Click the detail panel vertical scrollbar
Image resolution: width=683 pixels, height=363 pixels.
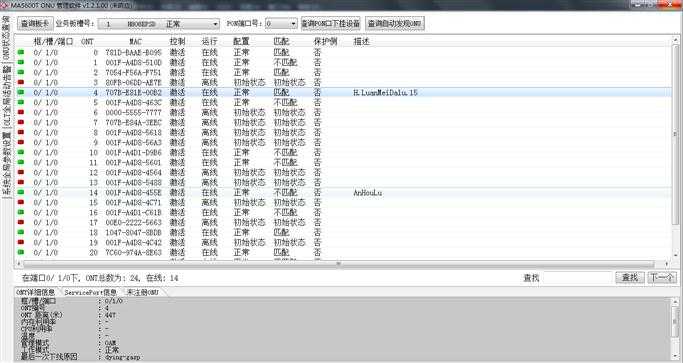[x=676, y=329]
